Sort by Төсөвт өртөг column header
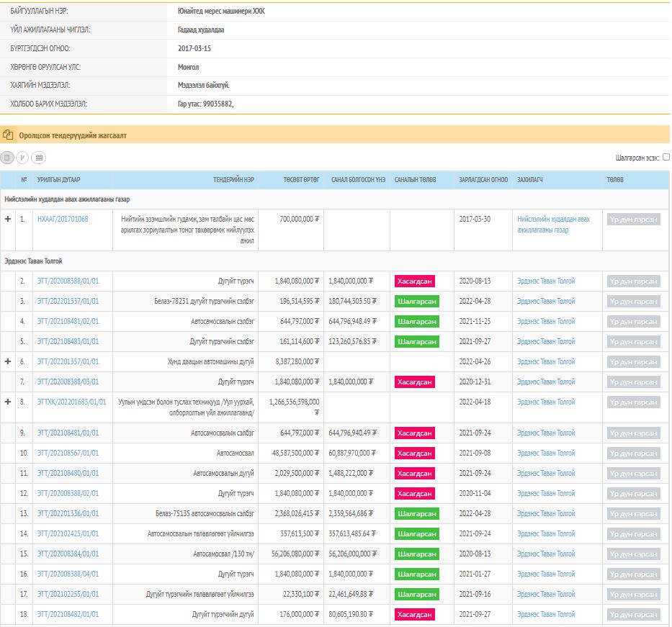The height and width of the screenshot is (627, 672). click(x=301, y=179)
